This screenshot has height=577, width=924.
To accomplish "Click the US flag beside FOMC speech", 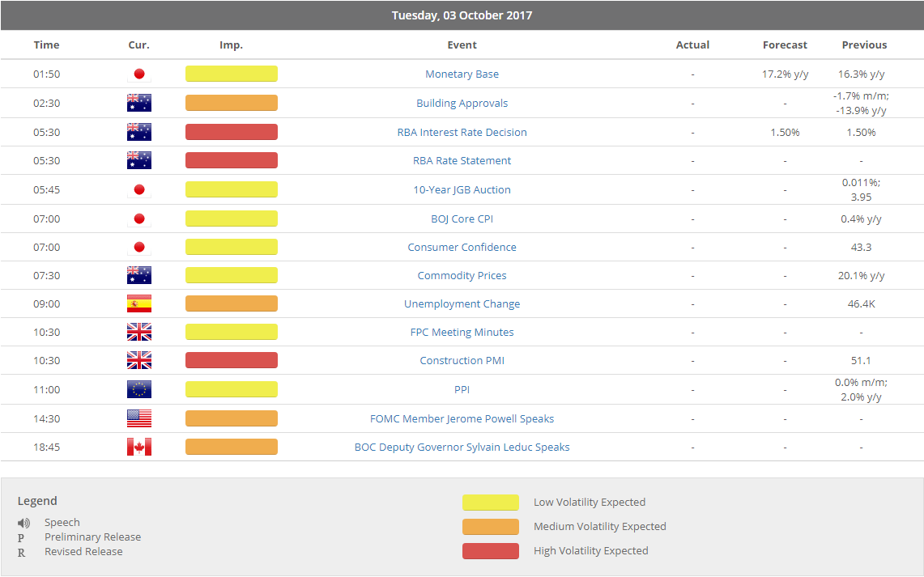I will [138, 419].
